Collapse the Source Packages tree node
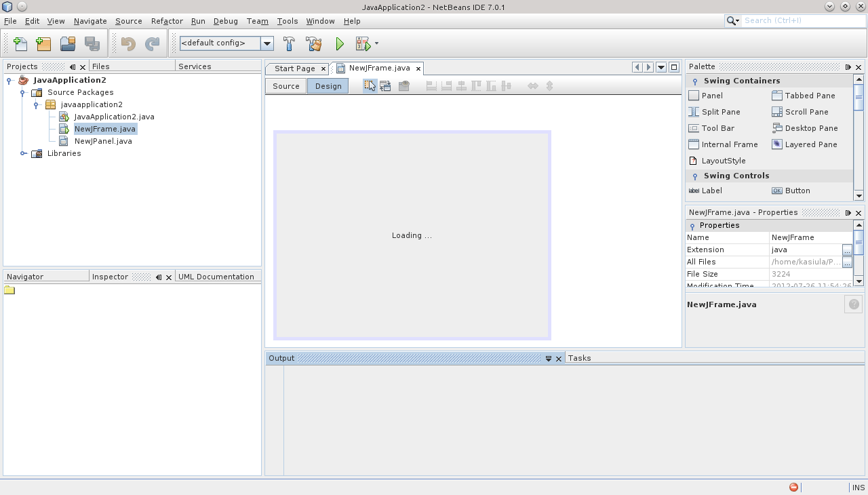This screenshot has width=868, height=495. click(x=22, y=92)
